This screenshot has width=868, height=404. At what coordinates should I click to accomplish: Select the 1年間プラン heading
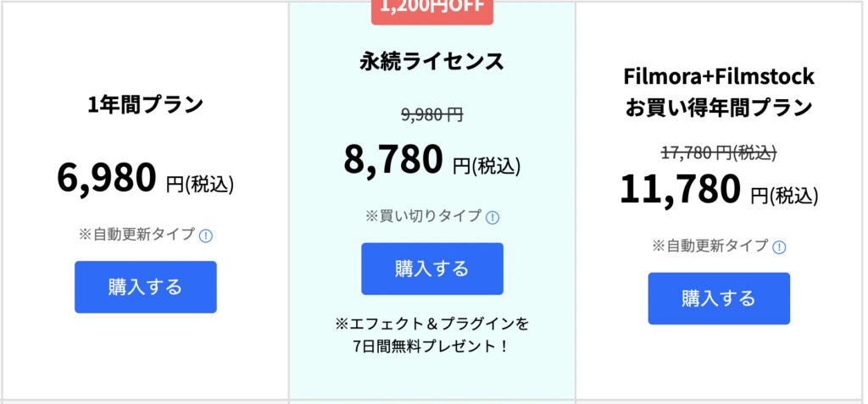coord(146,104)
